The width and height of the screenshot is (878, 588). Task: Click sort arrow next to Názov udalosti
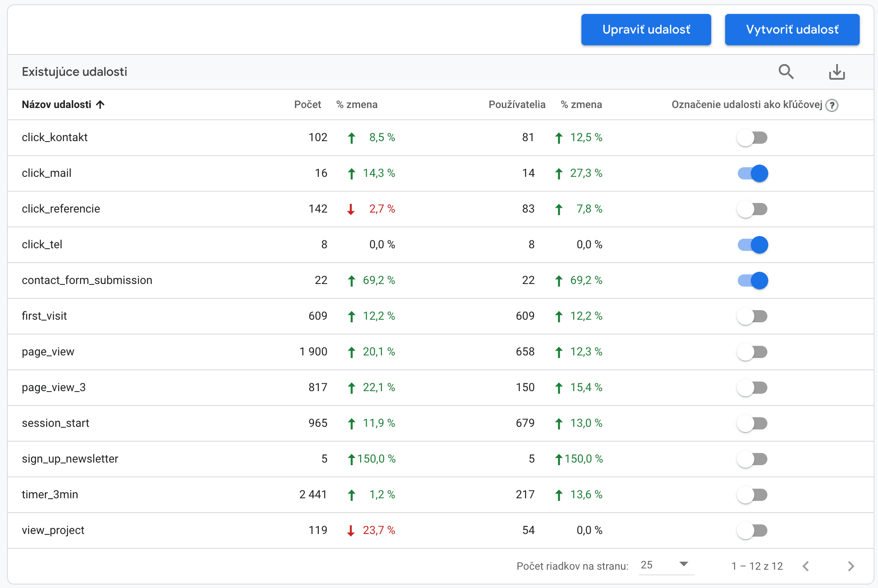pos(100,105)
